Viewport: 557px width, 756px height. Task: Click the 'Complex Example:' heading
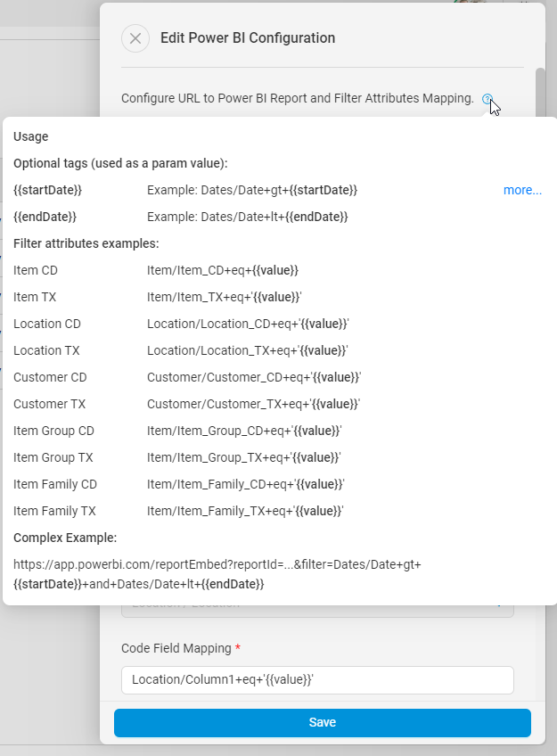point(65,538)
